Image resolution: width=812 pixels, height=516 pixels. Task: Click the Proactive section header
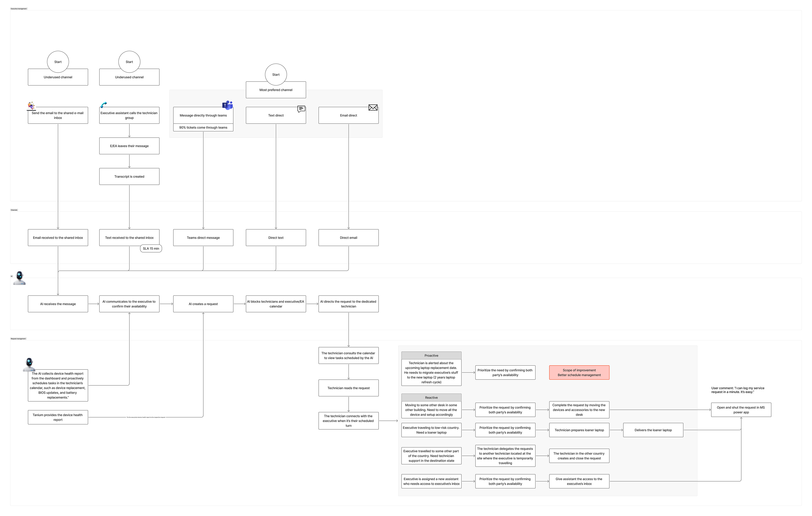pos(431,356)
